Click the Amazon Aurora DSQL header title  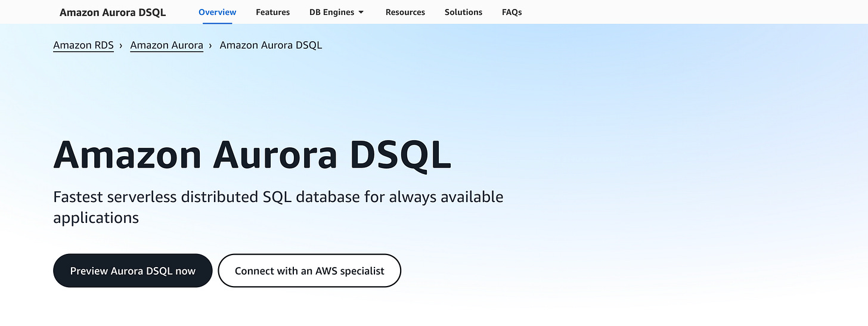pyautogui.click(x=113, y=12)
